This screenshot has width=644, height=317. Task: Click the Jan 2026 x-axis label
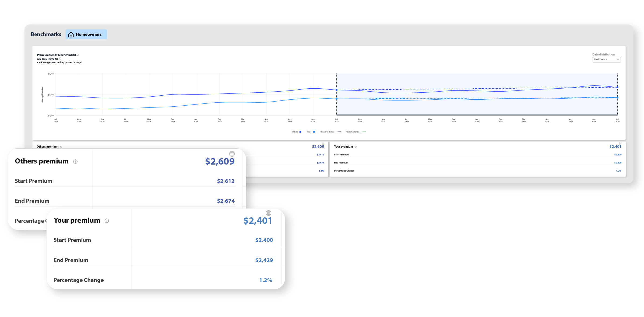(x=477, y=120)
